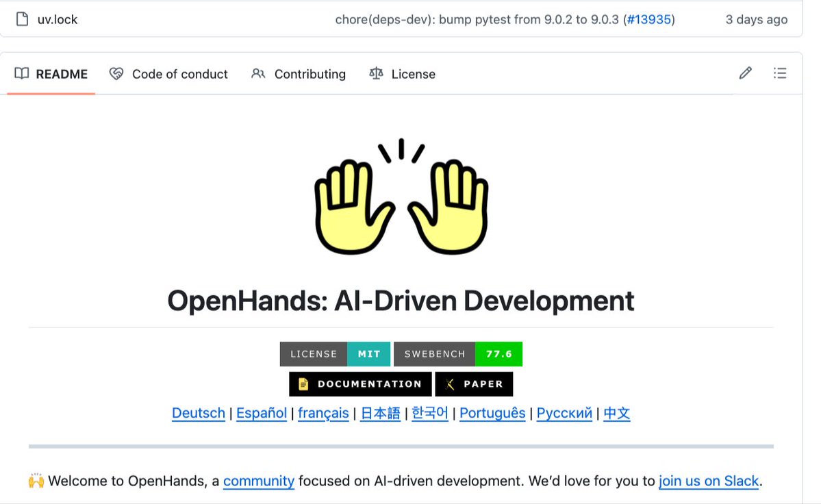Open pull request #13935

click(x=648, y=19)
